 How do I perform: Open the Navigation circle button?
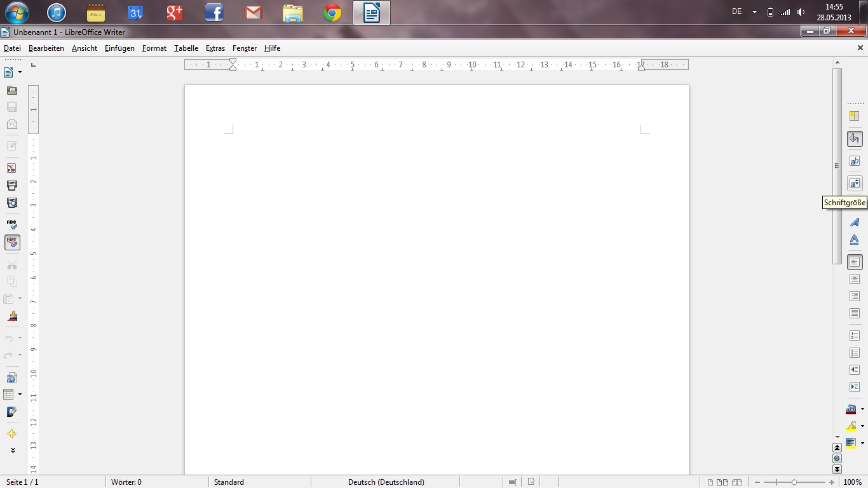point(837,459)
